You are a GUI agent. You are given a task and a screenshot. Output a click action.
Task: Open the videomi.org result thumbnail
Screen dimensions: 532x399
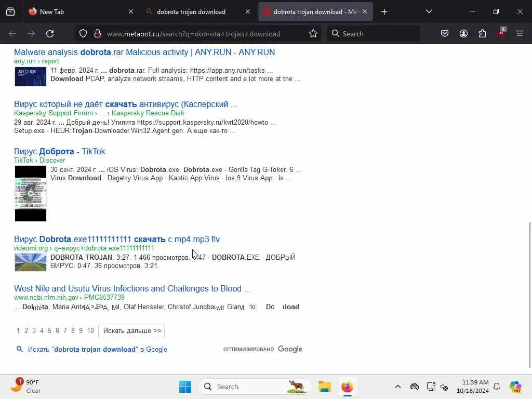31,262
